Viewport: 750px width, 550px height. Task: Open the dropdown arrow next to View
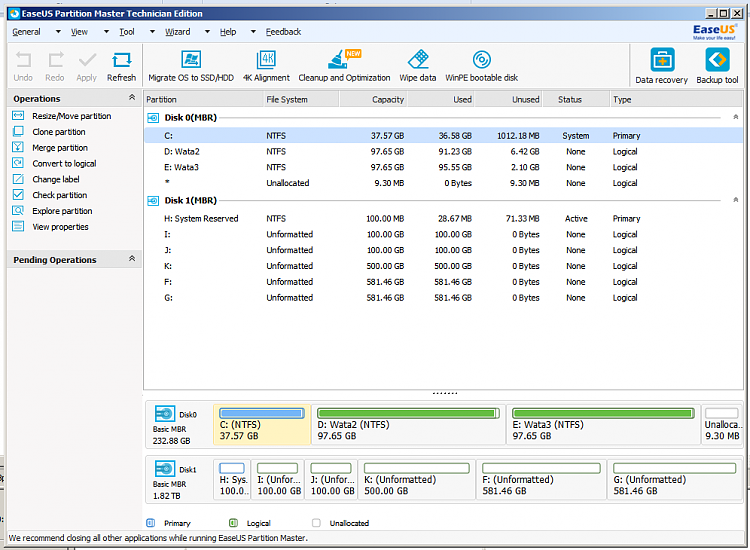click(106, 32)
